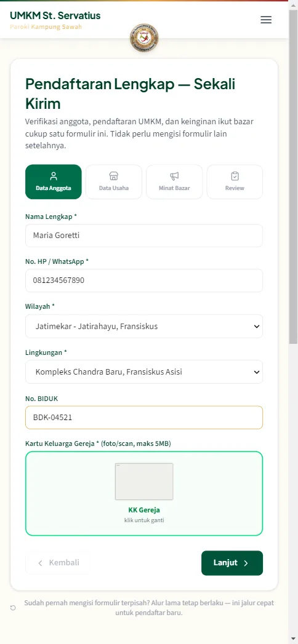Open the hamburger menu
Image resolution: width=298 pixels, height=644 pixels.
266,20
